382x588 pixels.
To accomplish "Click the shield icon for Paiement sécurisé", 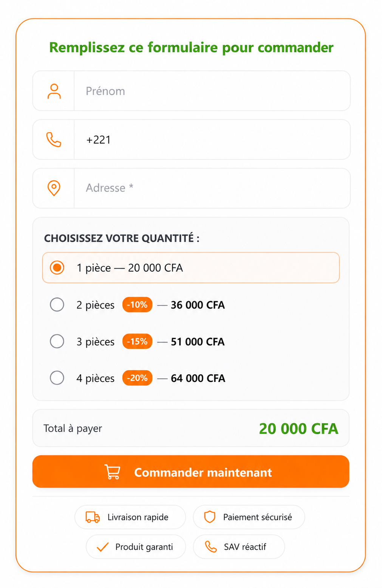I will (x=210, y=517).
